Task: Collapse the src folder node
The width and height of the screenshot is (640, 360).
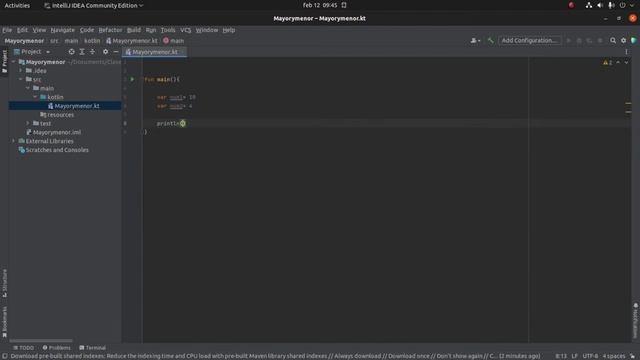Action: tap(21, 79)
